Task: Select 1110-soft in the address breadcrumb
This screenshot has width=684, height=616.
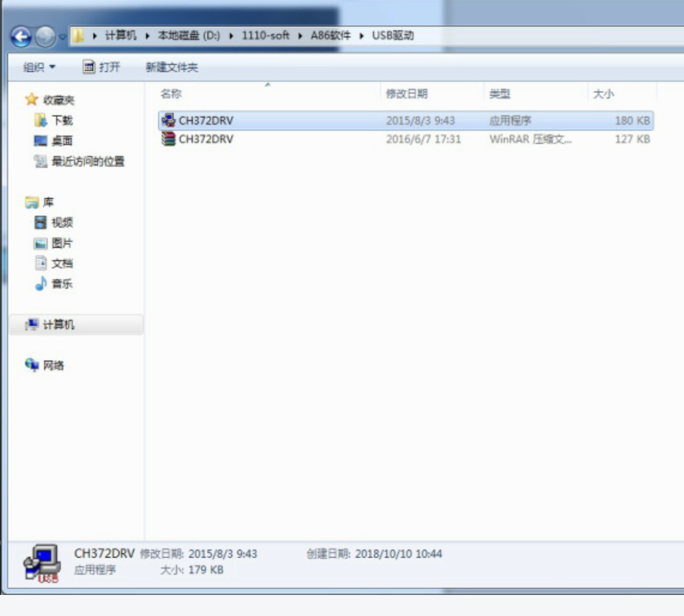Action: click(265, 35)
